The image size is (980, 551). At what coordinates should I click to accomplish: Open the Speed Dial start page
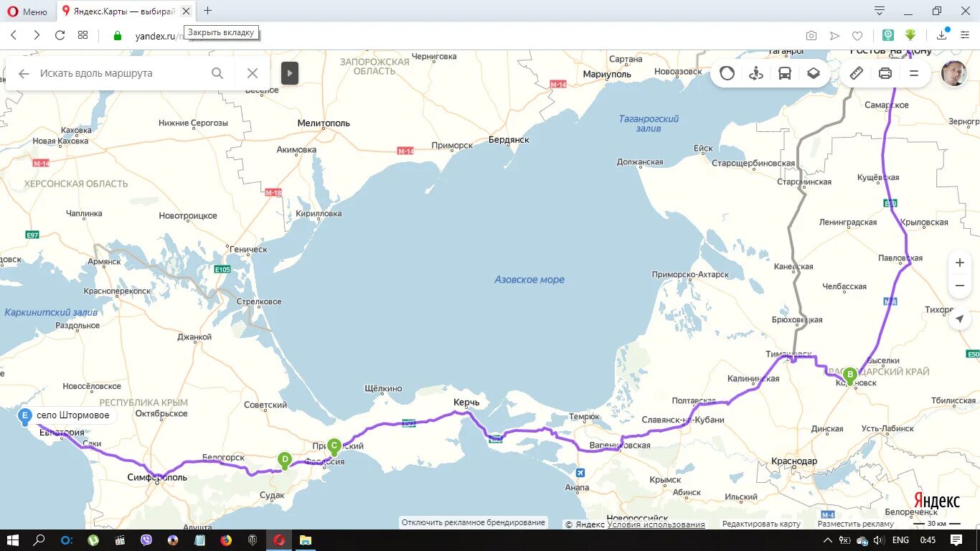click(83, 35)
